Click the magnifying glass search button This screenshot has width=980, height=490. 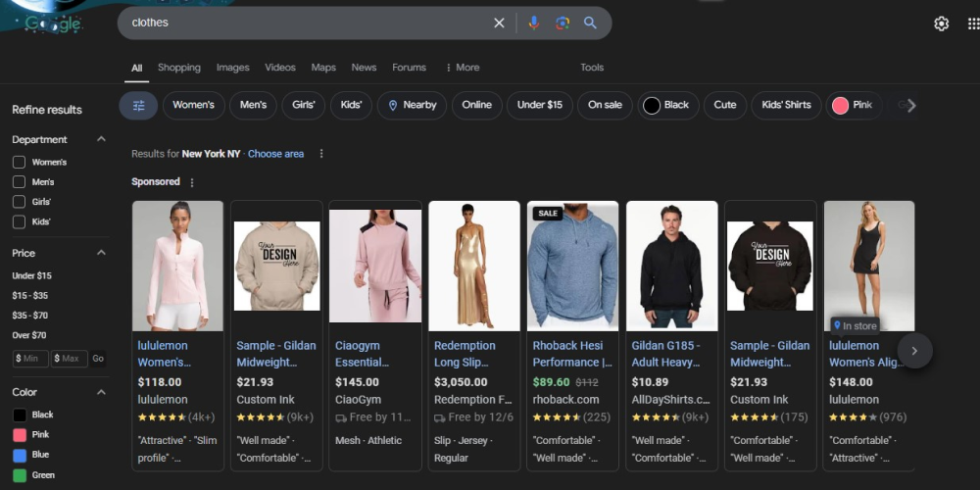590,23
